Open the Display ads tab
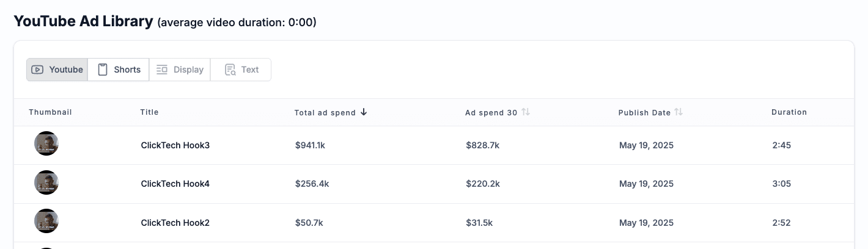Image resolution: width=868 pixels, height=249 pixels. pos(180,70)
